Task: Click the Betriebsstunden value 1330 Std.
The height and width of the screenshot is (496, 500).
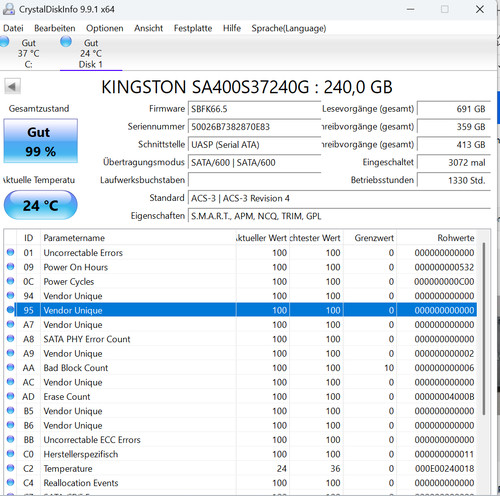Action: pos(454,180)
